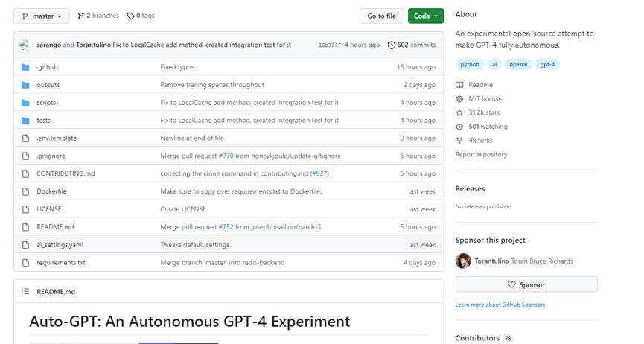Click Torantulino's avatar in sponsor section
The image size is (644, 344).
(x=463, y=261)
